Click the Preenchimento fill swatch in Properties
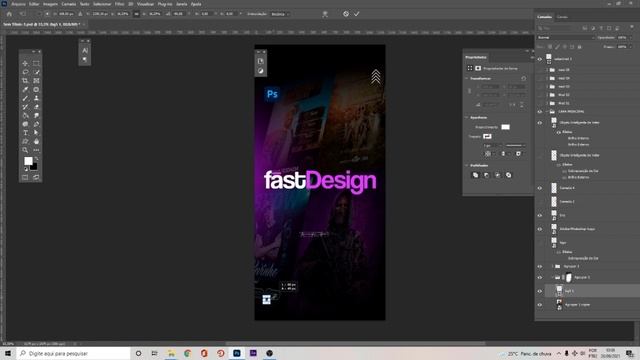The height and width of the screenshot is (360, 640). (x=505, y=127)
